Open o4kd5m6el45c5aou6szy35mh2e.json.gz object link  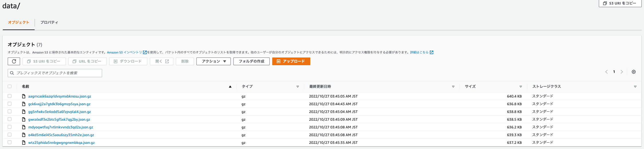[61, 135]
